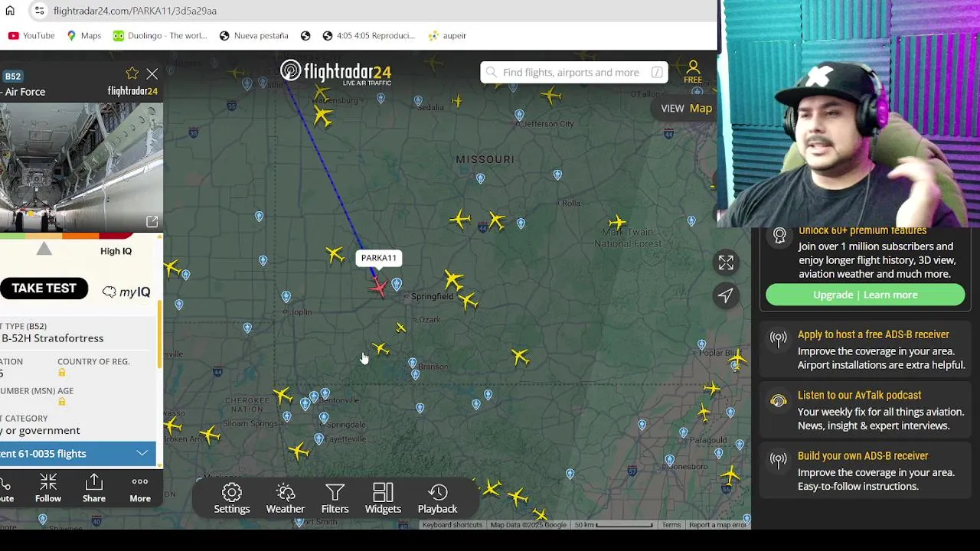Select yellow aircraft near Ozark
Viewport: 980px width, 551px height.
click(x=400, y=328)
